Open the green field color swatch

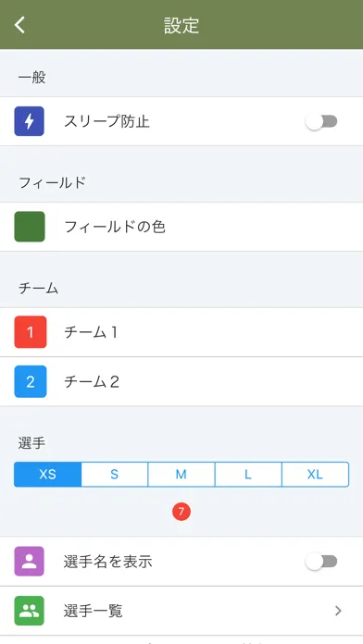click(30, 227)
